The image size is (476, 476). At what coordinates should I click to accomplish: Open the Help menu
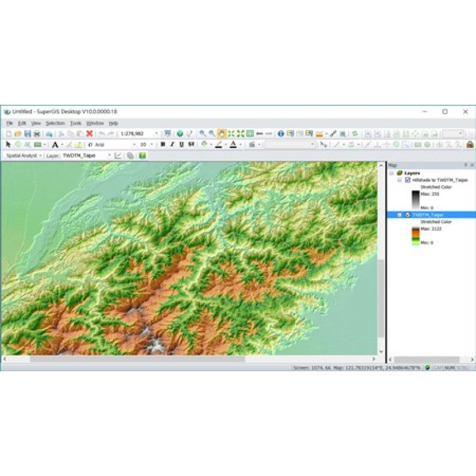tap(113, 123)
